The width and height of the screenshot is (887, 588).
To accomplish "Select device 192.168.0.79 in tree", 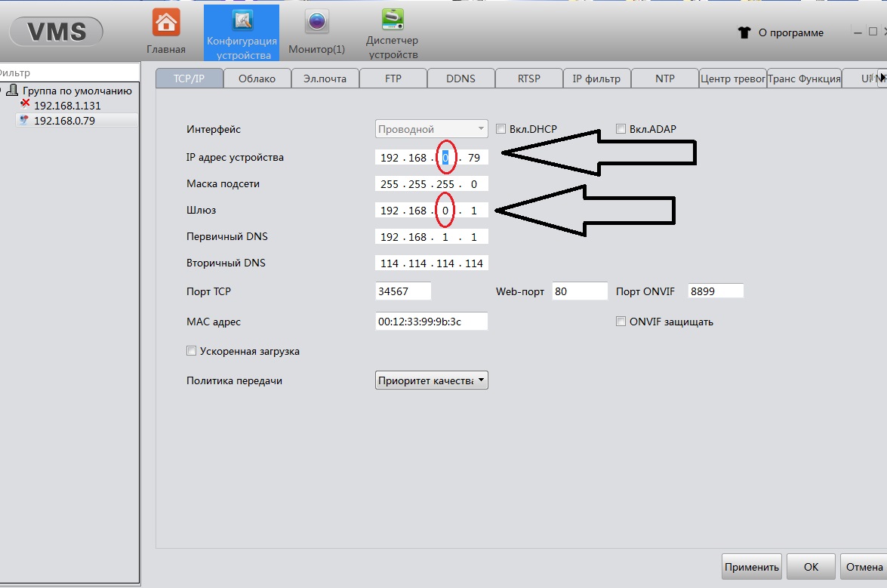I will tap(64, 121).
